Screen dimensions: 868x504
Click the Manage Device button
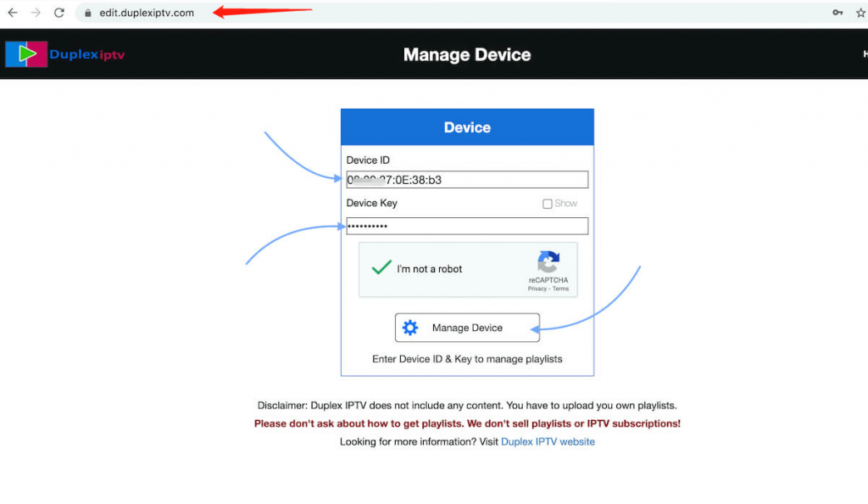(467, 328)
